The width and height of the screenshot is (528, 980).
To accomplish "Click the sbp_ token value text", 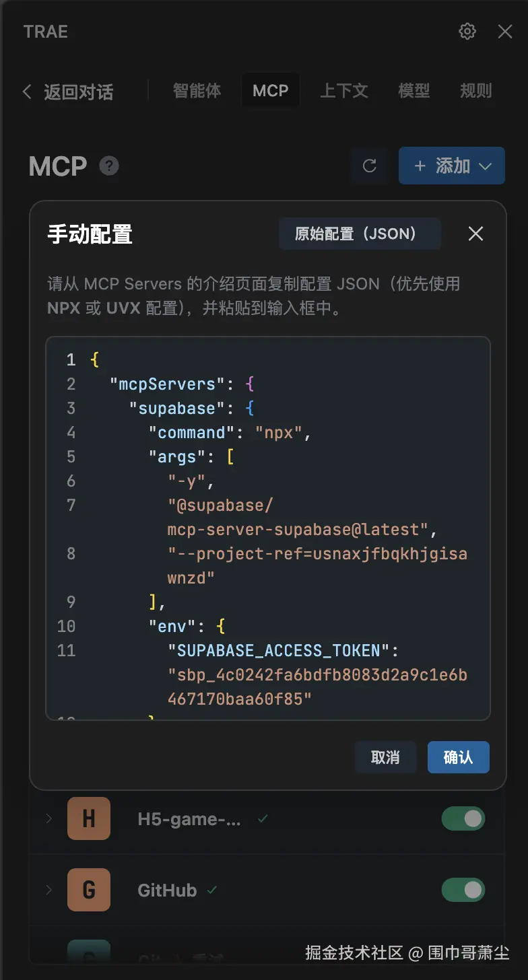I will (317, 687).
